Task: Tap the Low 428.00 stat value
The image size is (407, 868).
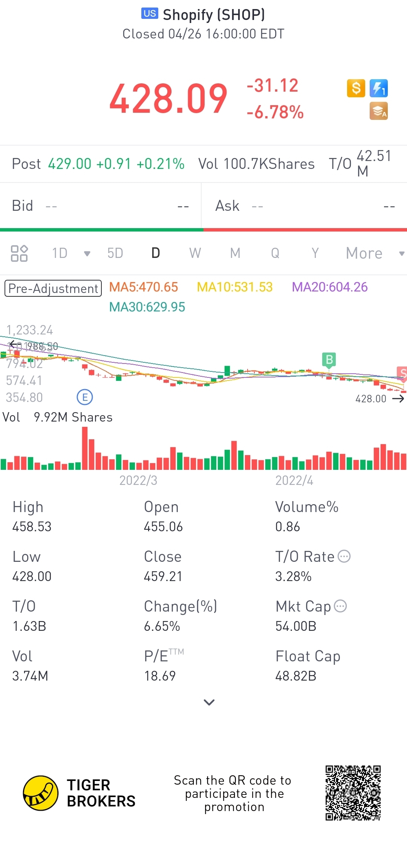Action: coord(32,576)
